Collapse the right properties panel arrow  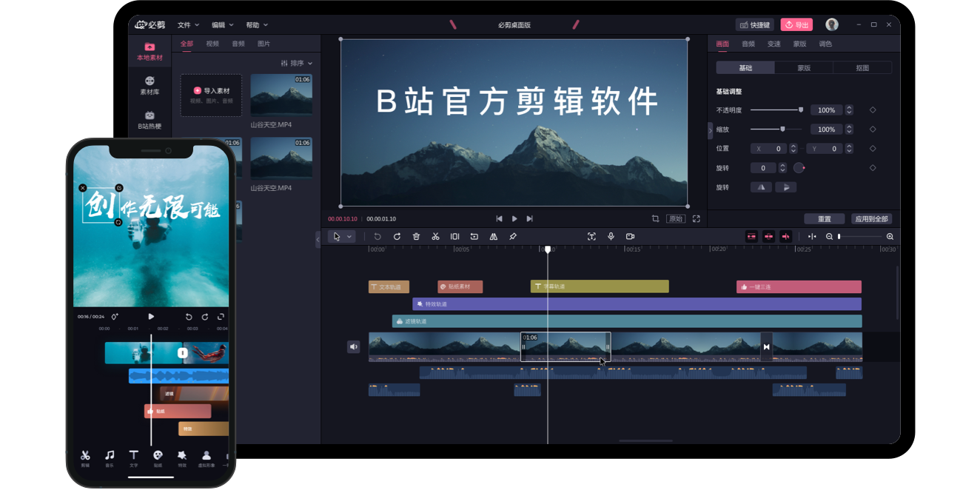click(711, 130)
